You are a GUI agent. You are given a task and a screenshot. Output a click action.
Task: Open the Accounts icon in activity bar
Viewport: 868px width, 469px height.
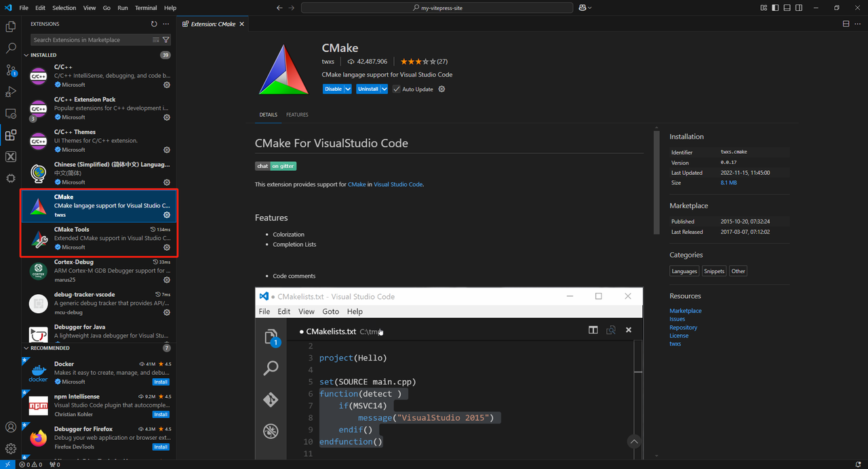click(x=11, y=427)
